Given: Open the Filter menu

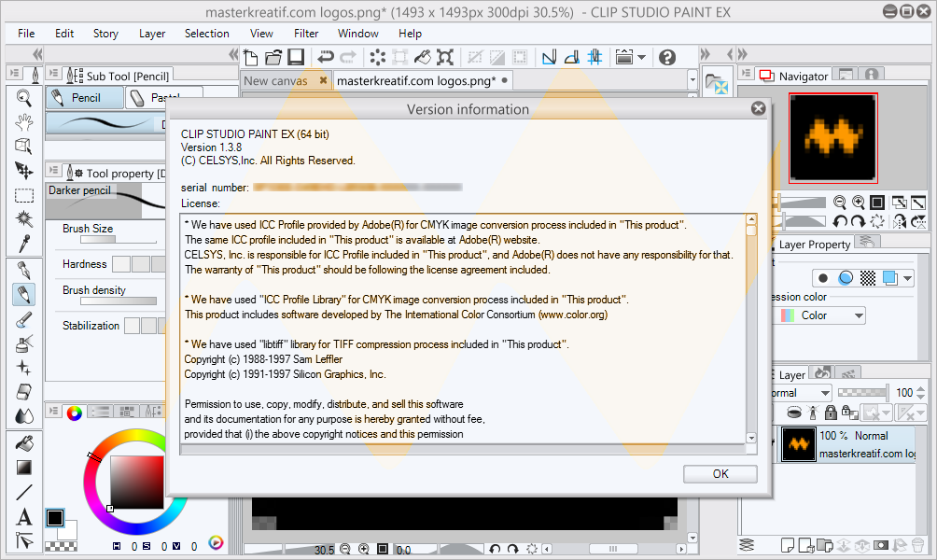Looking at the screenshot, I should [306, 34].
